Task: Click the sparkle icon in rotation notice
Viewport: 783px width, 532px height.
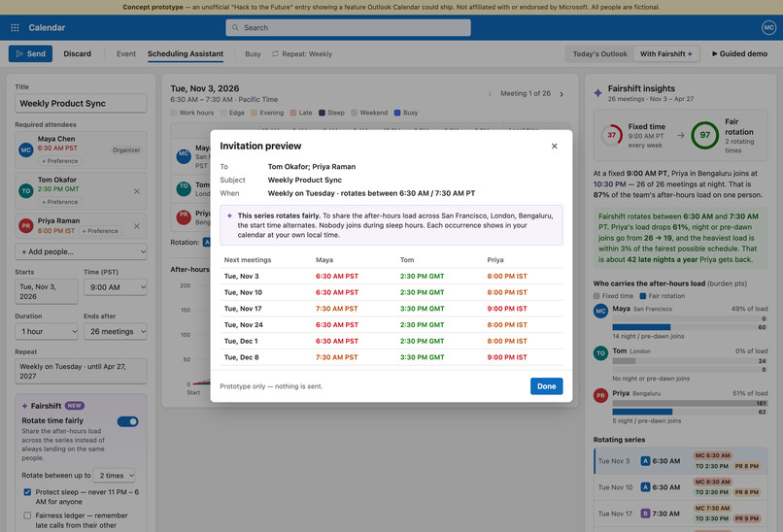Action: pos(229,216)
